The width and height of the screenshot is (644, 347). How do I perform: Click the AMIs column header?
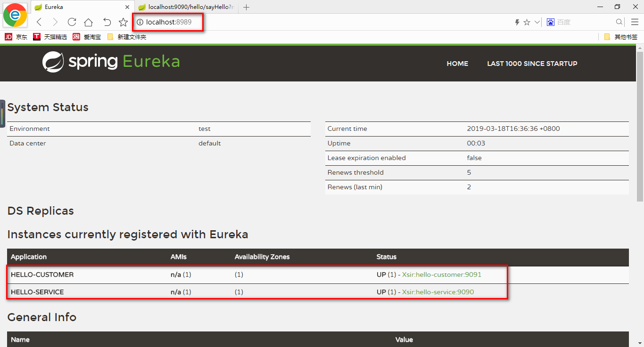coord(179,257)
